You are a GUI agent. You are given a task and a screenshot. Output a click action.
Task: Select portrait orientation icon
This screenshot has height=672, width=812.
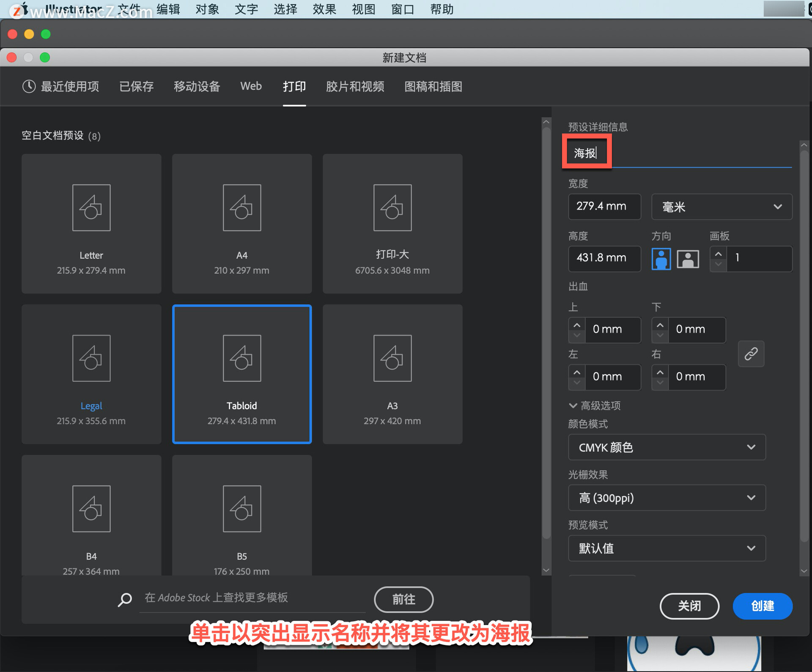(661, 259)
